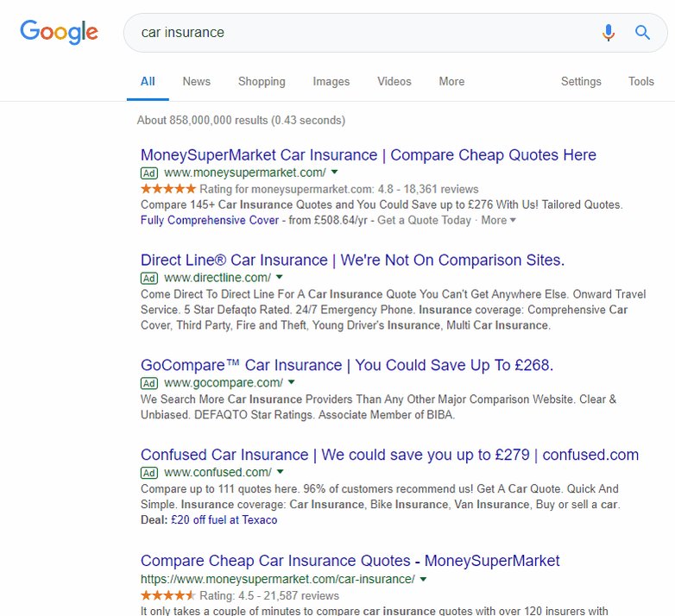Open search Settings menu
The height and width of the screenshot is (616, 675).
point(581,81)
